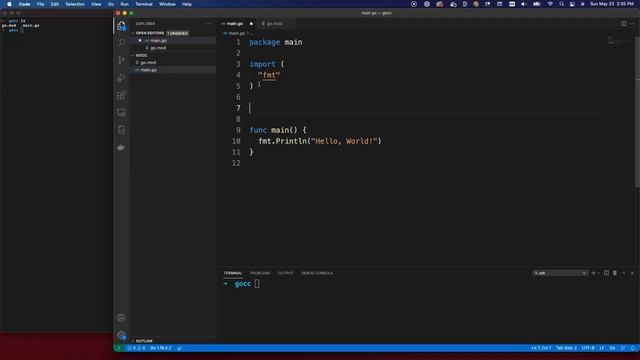Maximize the terminal panel size
The width and height of the screenshot is (640, 360).
click(624, 273)
